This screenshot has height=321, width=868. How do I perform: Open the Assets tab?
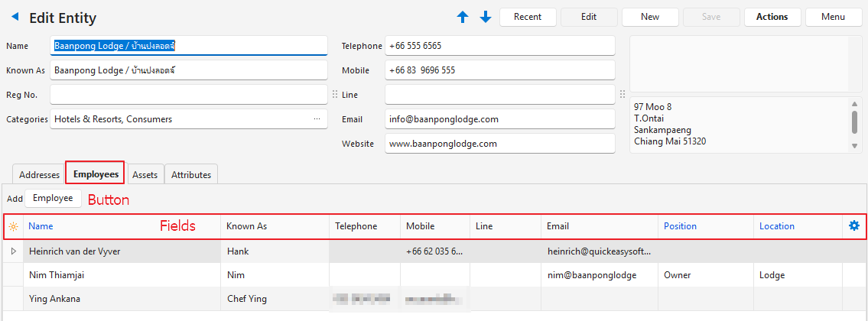145,174
